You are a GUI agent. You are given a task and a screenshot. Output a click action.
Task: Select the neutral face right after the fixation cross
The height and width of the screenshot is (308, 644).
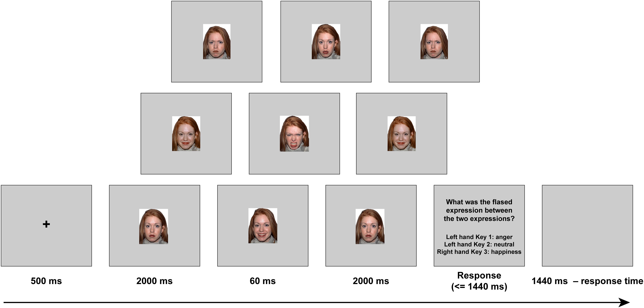click(153, 227)
